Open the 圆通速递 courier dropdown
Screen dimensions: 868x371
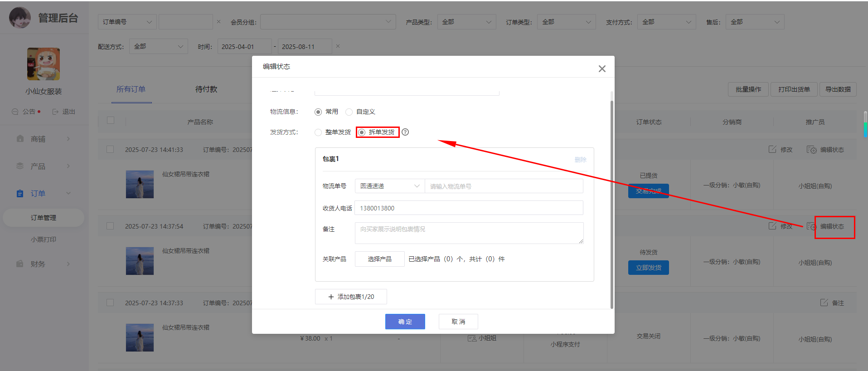[x=389, y=186]
